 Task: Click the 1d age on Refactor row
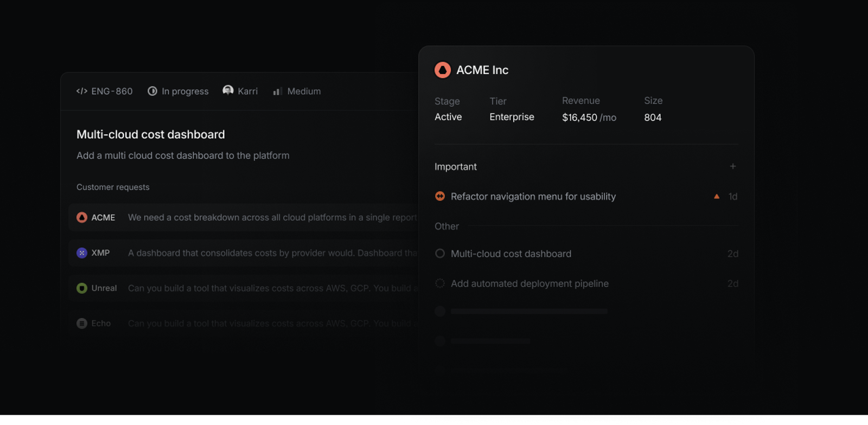click(x=733, y=196)
